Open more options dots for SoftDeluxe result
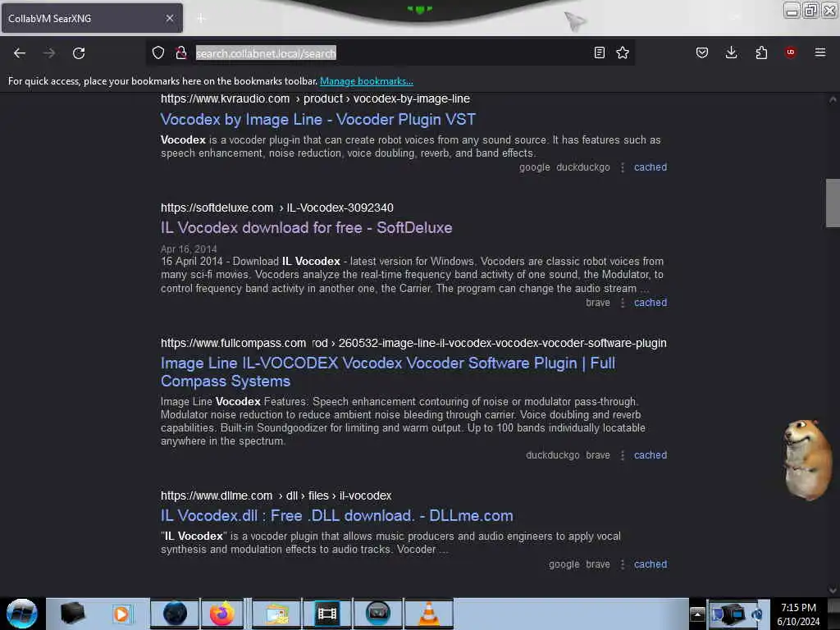The image size is (840, 630). (623, 304)
